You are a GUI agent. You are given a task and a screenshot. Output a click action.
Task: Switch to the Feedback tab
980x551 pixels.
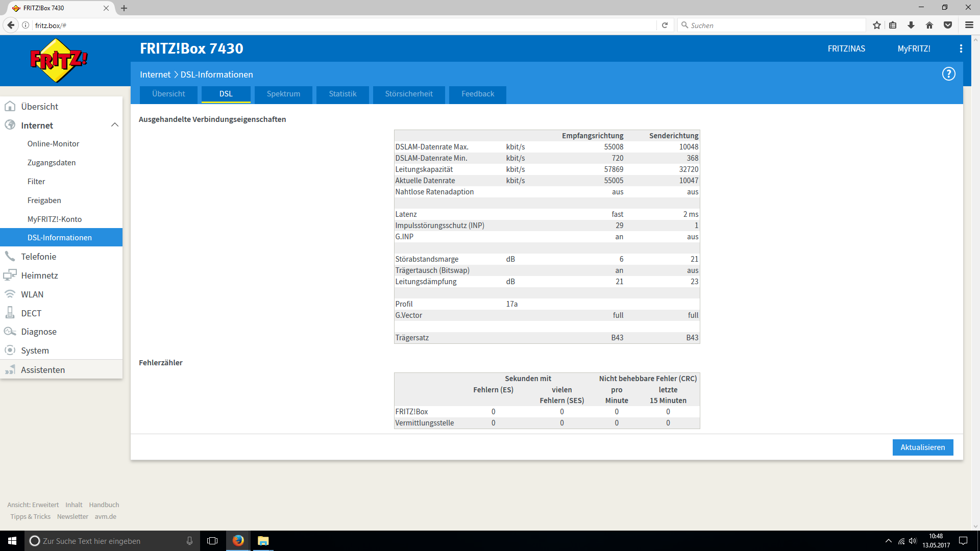(478, 94)
